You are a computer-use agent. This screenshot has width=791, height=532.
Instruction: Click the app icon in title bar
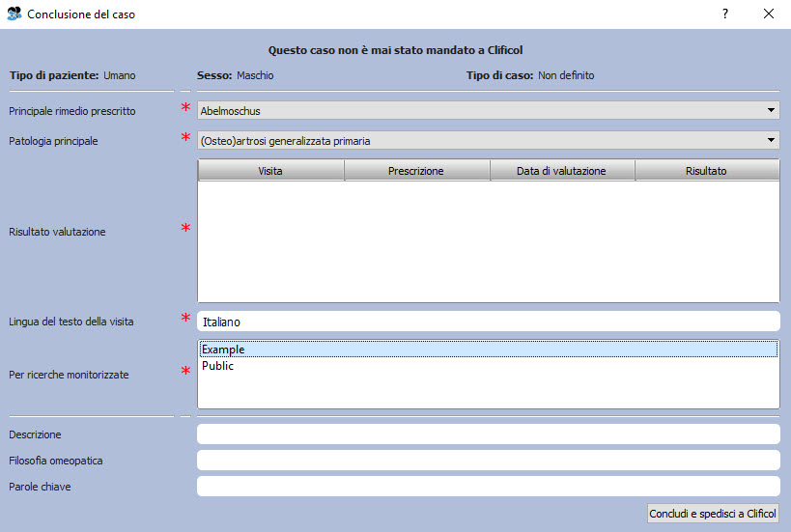(x=14, y=14)
